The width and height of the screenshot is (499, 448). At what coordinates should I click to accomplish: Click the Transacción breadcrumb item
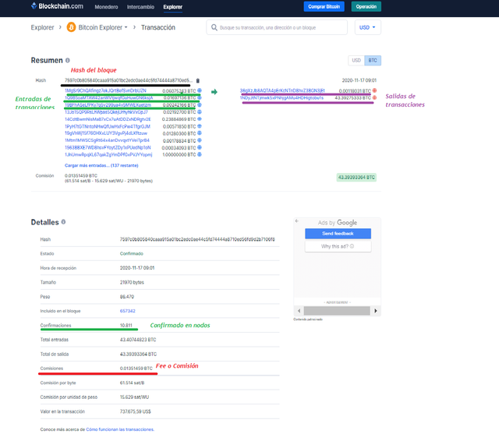(x=158, y=27)
